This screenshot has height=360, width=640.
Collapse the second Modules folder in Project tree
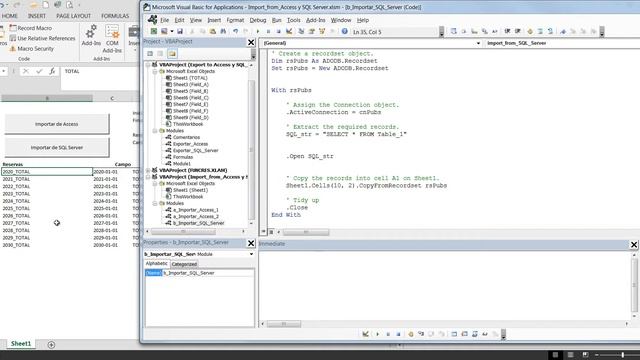[x=155, y=203]
